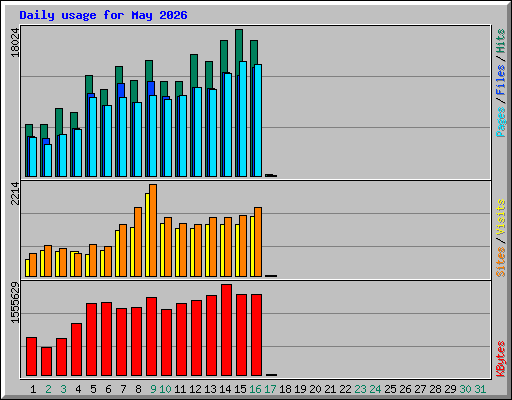Click day 29 on the x-axis

point(450,389)
